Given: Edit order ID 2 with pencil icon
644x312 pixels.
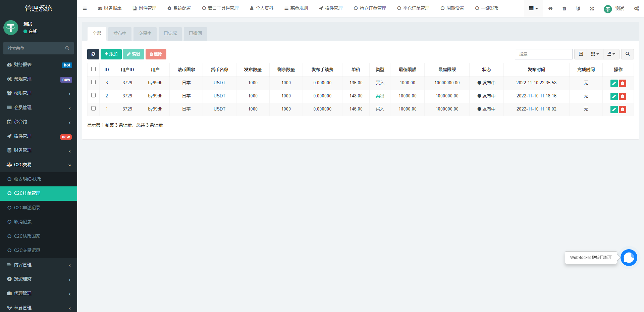Looking at the screenshot, I should coord(614,96).
